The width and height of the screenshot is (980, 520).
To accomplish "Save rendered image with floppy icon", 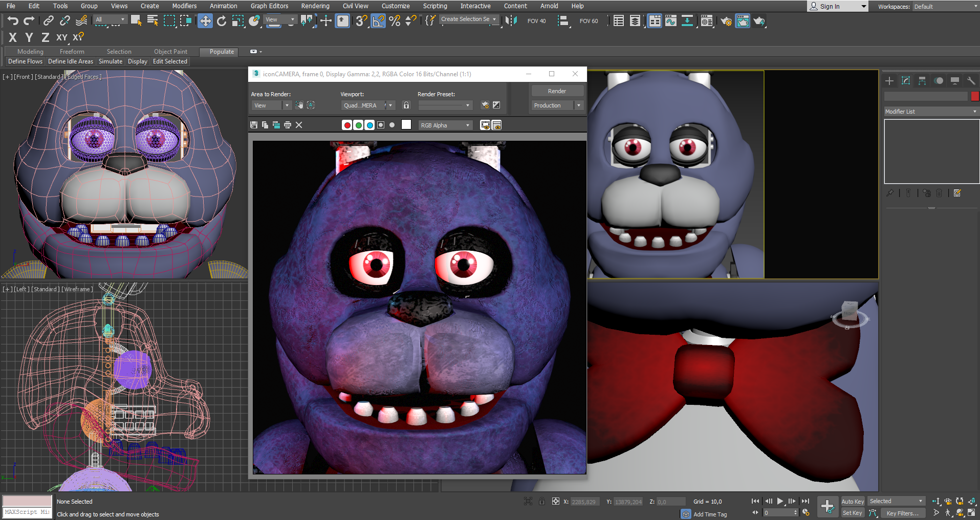I will [254, 125].
